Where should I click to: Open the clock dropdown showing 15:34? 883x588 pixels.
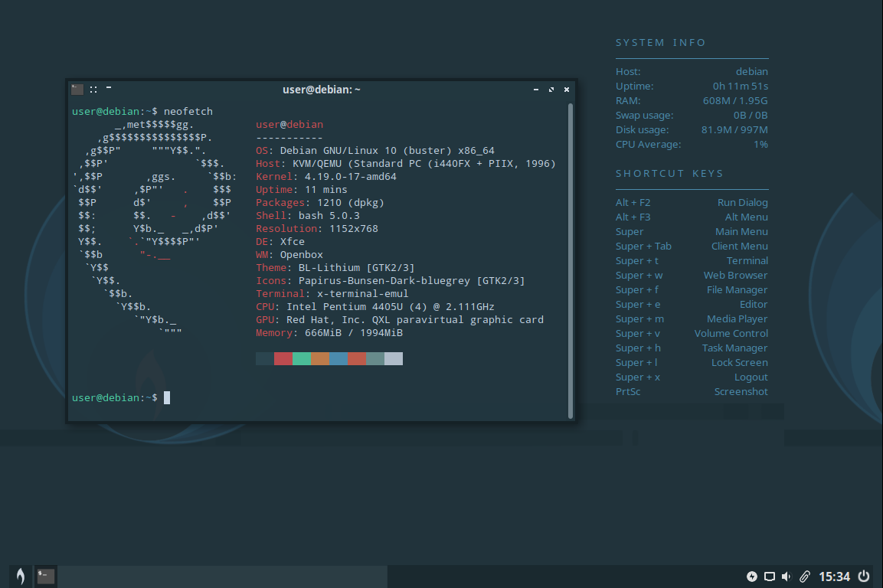(835, 577)
